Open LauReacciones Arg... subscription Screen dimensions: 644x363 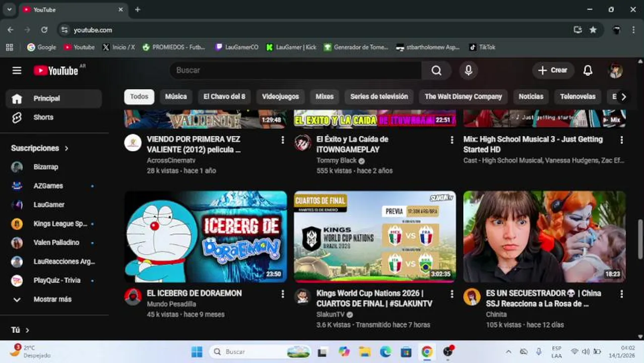point(54,262)
